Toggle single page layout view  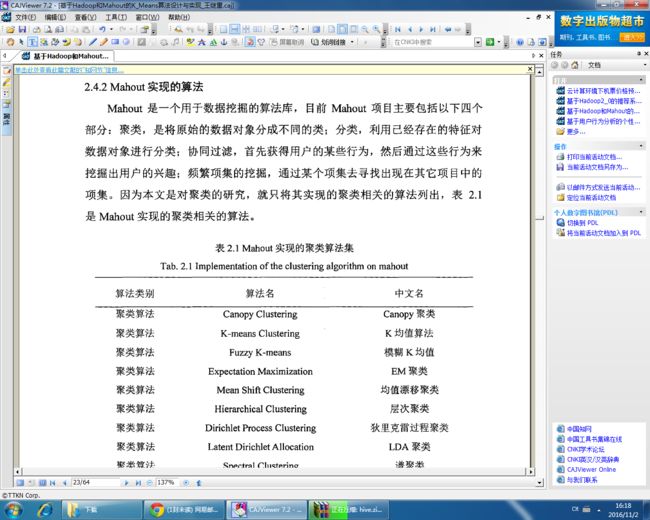(223, 29)
